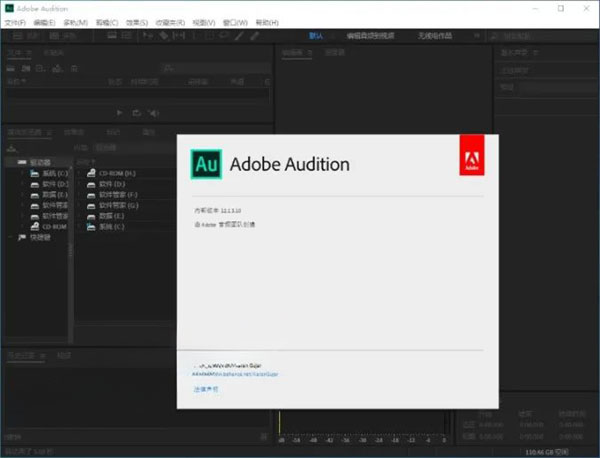Click the Audition app icon in title bar
This screenshot has width=600, height=458.
(x=8, y=7)
